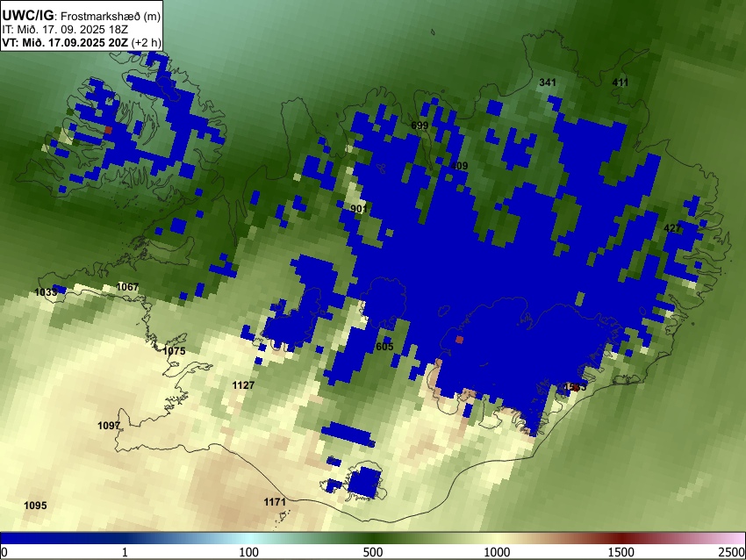Click the station value 1127
Screen dimensions: 746x560
pyautogui.click(x=243, y=385)
